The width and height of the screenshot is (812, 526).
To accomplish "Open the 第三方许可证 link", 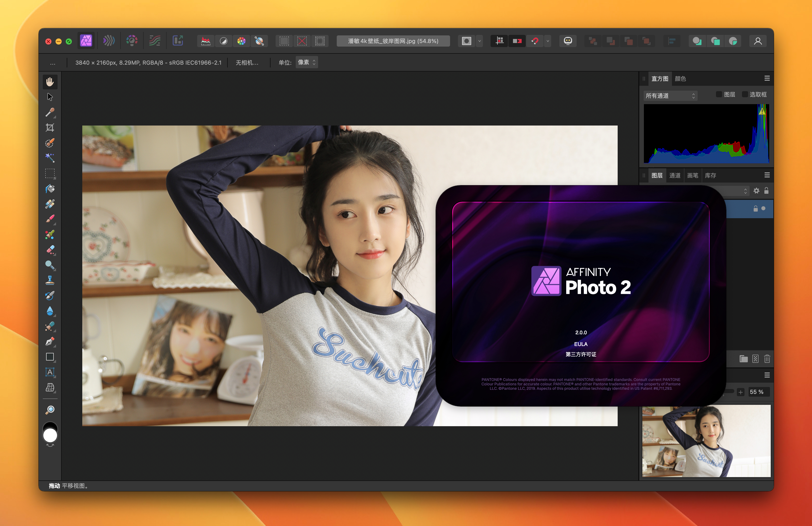I will pos(581,354).
